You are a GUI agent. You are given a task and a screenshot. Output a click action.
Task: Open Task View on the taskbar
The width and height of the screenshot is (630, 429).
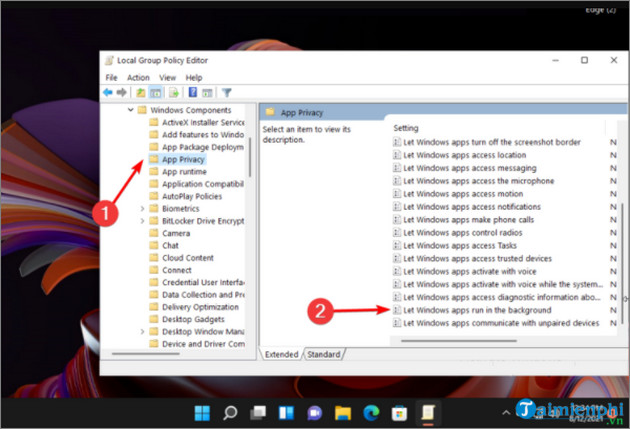coord(258,413)
